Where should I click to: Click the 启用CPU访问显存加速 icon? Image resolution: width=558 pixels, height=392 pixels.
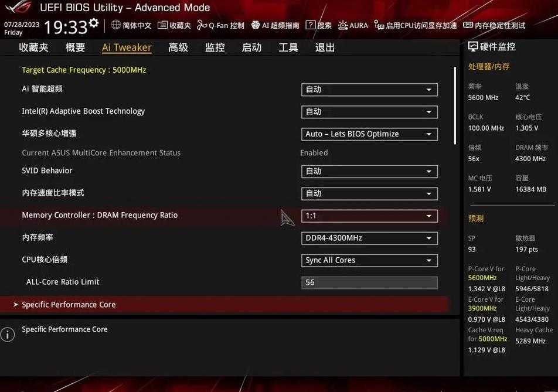[379, 25]
